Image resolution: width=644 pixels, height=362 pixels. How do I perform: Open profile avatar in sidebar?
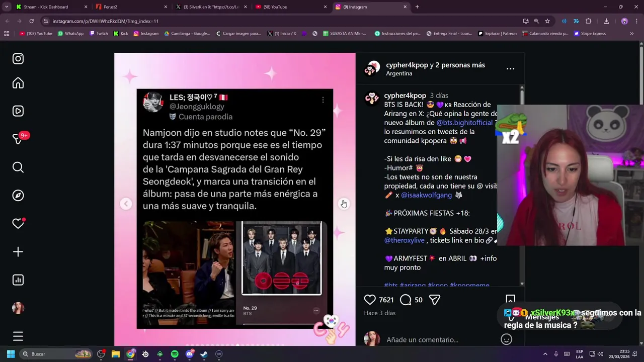(x=18, y=308)
